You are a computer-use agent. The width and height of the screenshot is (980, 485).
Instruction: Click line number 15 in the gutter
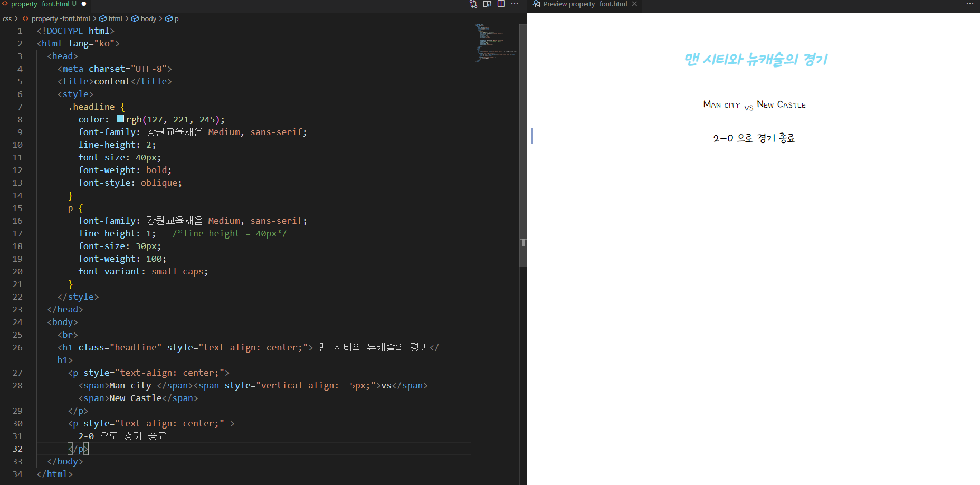(x=17, y=208)
